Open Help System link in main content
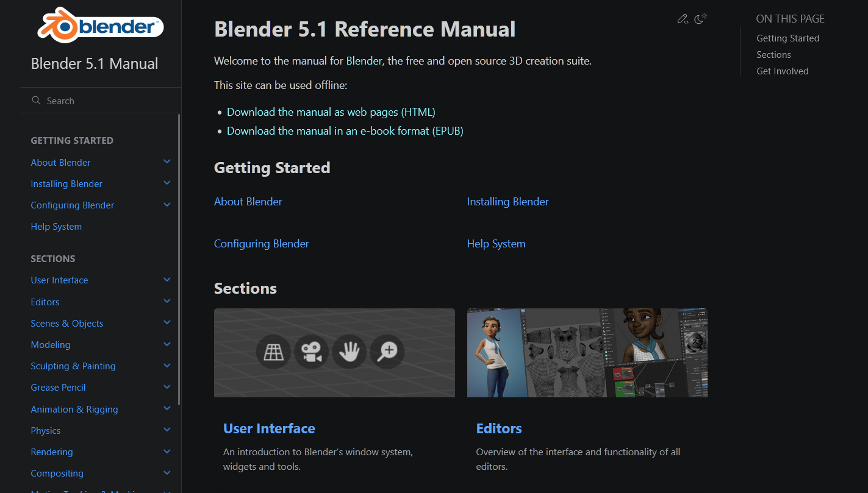Viewport: 868px width, 493px height. click(497, 244)
